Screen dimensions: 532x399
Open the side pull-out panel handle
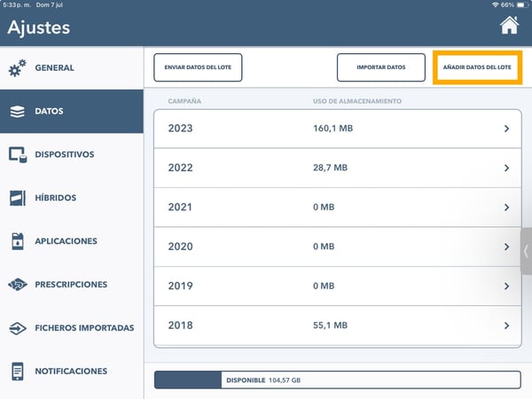[x=526, y=251]
